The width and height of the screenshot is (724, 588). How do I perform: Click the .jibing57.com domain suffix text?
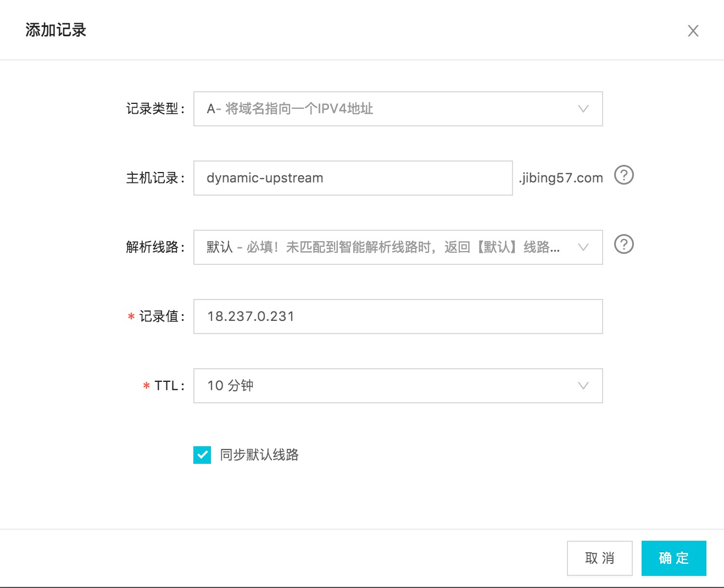[x=561, y=178]
